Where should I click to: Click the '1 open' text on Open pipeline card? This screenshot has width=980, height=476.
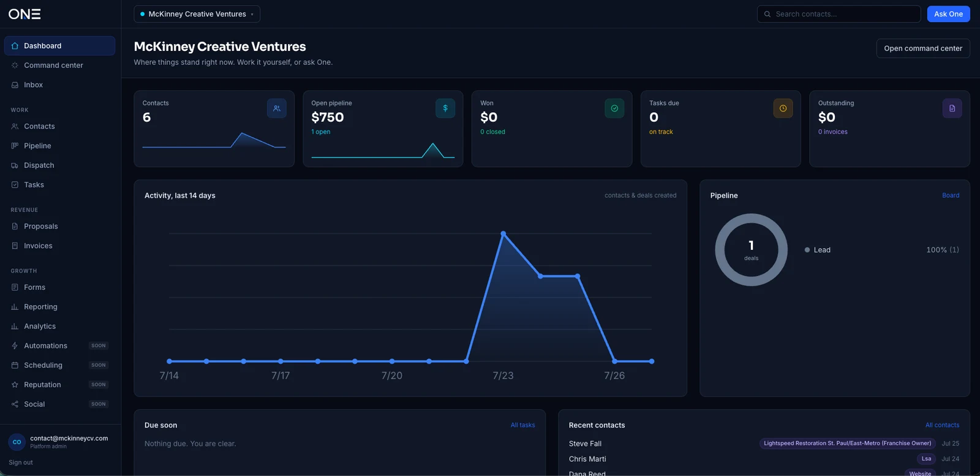pyautogui.click(x=320, y=132)
